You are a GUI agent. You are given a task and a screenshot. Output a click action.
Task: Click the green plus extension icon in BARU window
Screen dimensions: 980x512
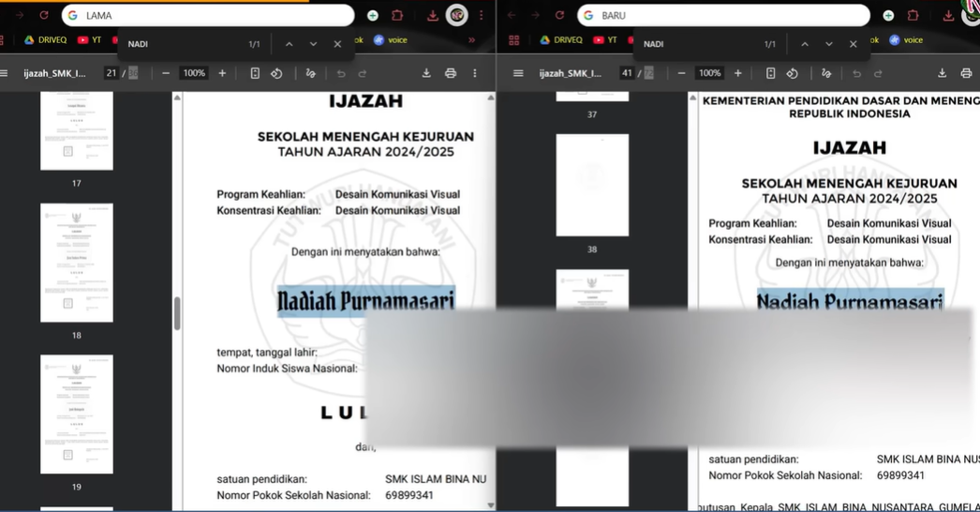pos(888,16)
